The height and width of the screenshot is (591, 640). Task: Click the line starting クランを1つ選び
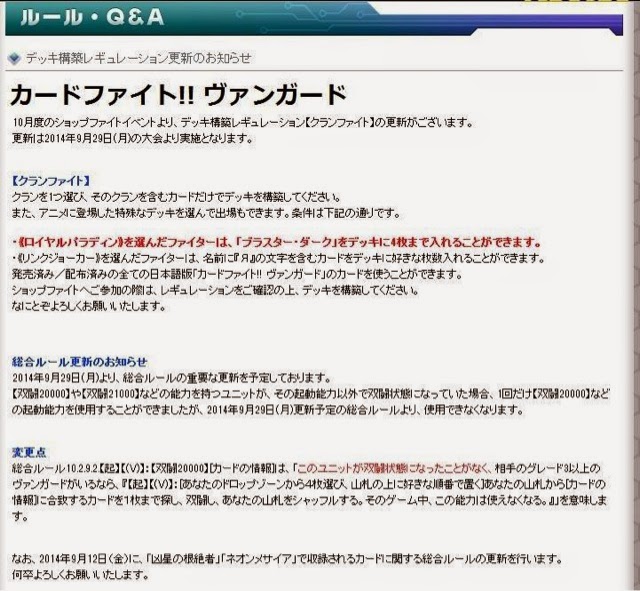(176, 197)
